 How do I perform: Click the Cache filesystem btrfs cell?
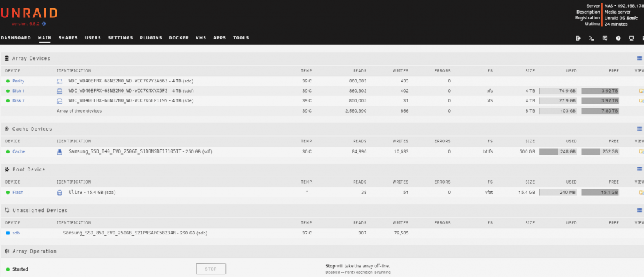[x=488, y=151]
